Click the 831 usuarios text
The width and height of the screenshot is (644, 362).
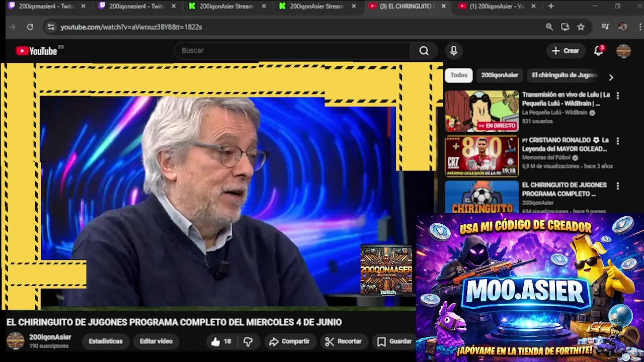click(x=537, y=121)
